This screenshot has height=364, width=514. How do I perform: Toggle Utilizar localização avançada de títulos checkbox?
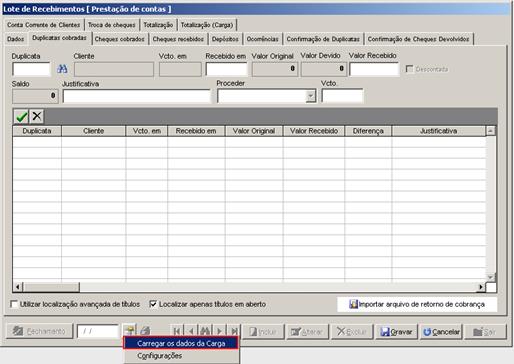pyautogui.click(x=14, y=304)
